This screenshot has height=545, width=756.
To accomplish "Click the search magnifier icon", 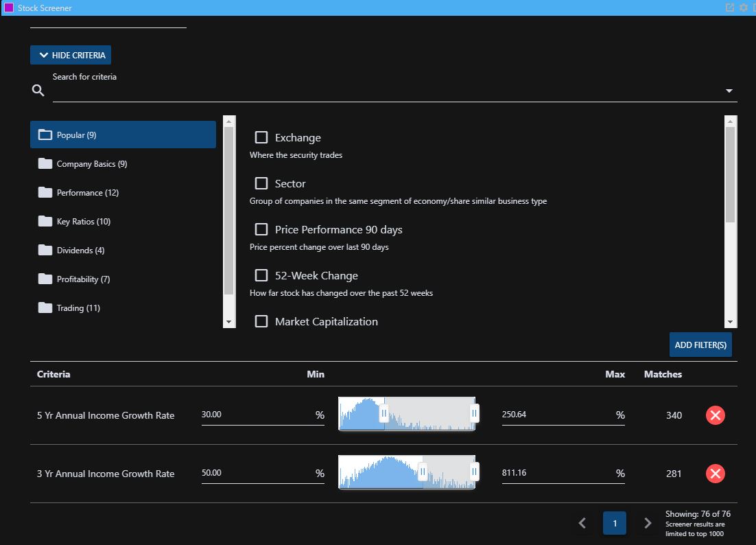I will (x=38, y=90).
